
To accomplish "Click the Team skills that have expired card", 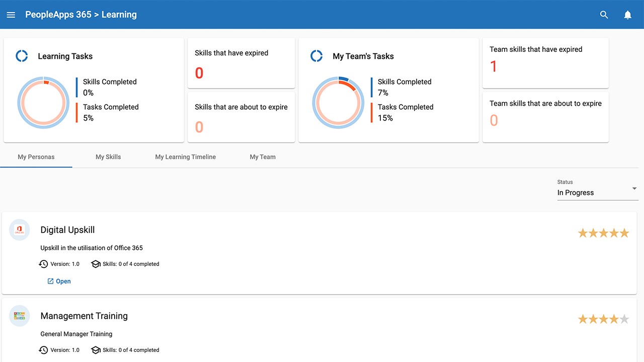I will [545, 63].
